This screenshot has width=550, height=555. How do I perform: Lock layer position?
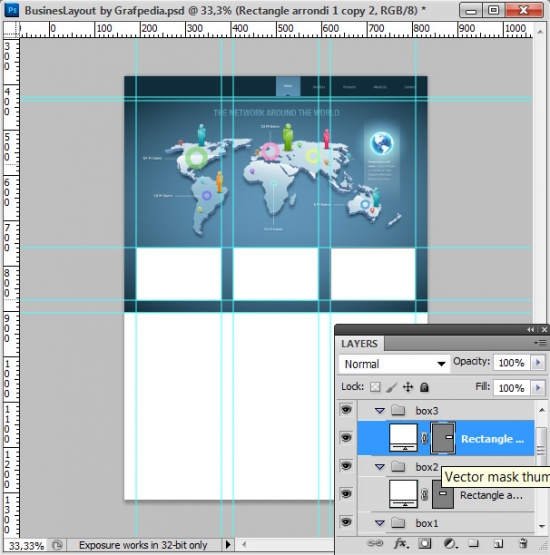[408, 387]
